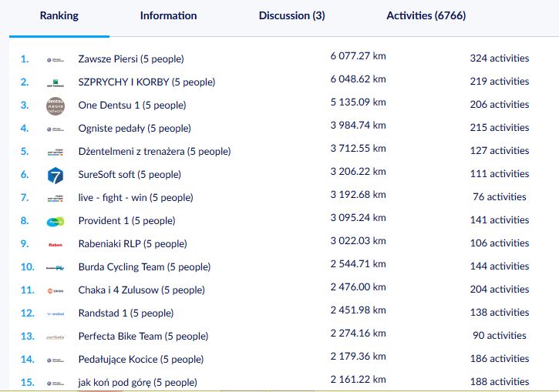This screenshot has width=559, height=392.
Task: Click the distance 6 048.62 km
Action: point(358,79)
